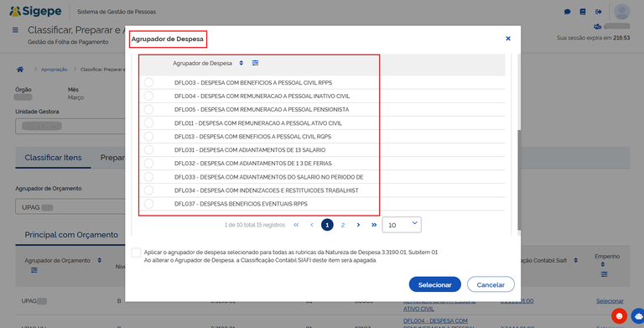Click DFL011 - DESPESA COM REMUNERACAO A PESSOAL ATIVO CIVIL text
The height and width of the screenshot is (328, 644).
(x=258, y=123)
